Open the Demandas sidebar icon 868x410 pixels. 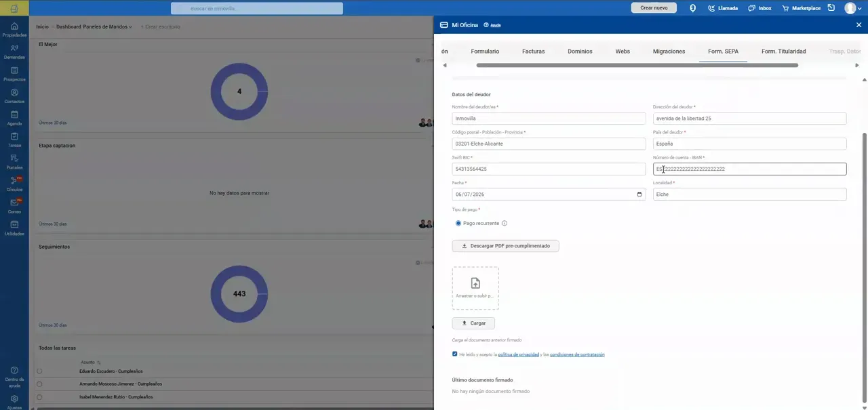click(14, 49)
